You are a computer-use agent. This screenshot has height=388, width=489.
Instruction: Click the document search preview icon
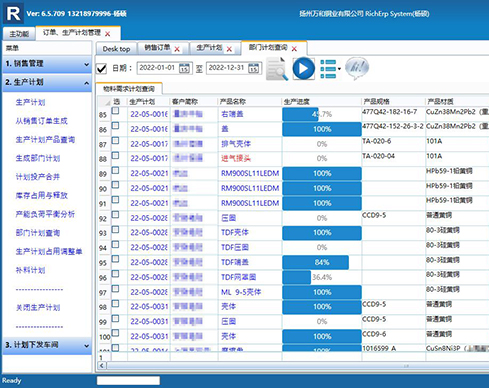pyautogui.click(x=277, y=69)
